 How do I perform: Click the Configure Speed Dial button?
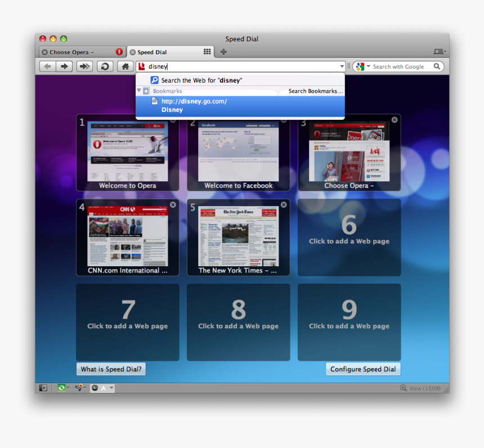tap(363, 369)
